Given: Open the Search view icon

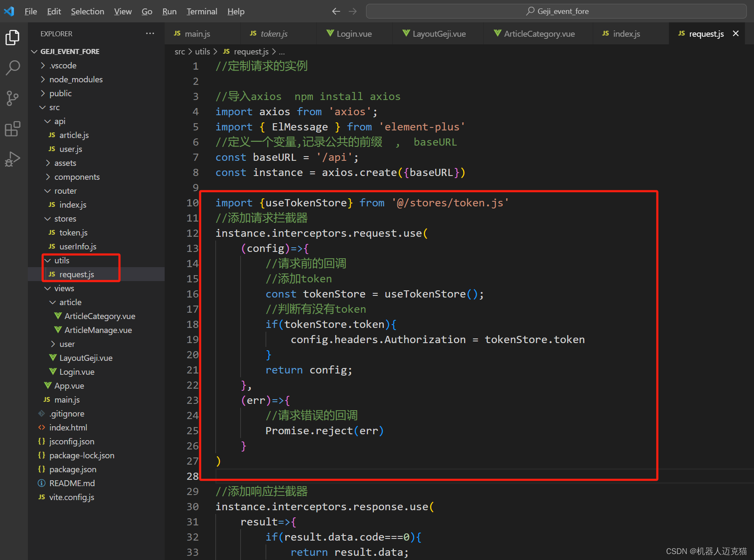Looking at the screenshot, I should [x=12, y=68].
